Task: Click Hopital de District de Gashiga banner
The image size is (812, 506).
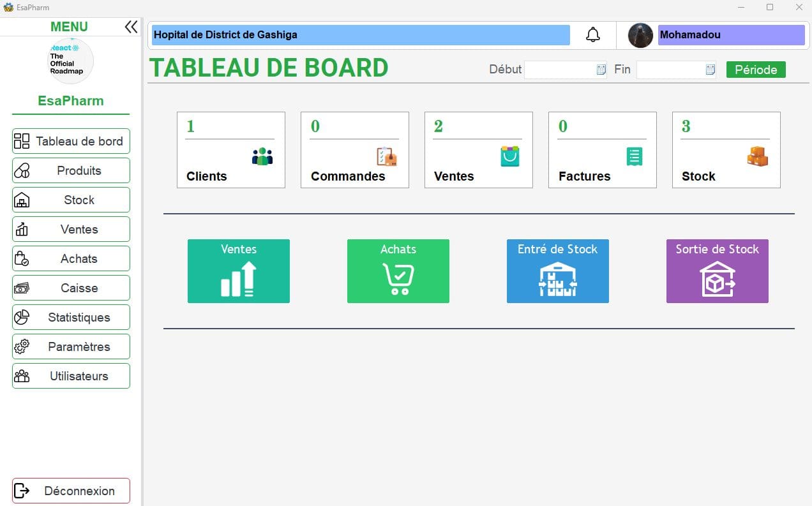Action: point(360,35)
